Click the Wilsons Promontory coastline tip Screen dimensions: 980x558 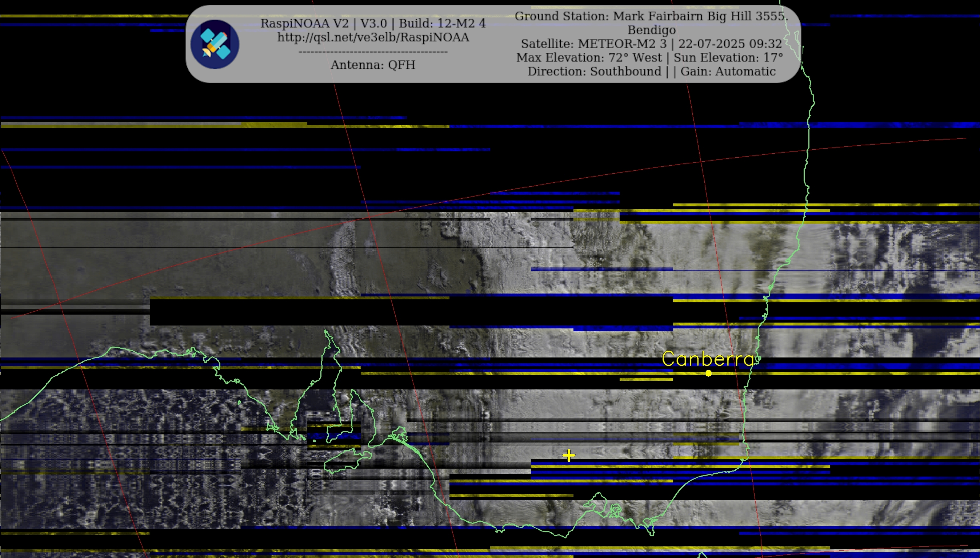click(652, 533)
